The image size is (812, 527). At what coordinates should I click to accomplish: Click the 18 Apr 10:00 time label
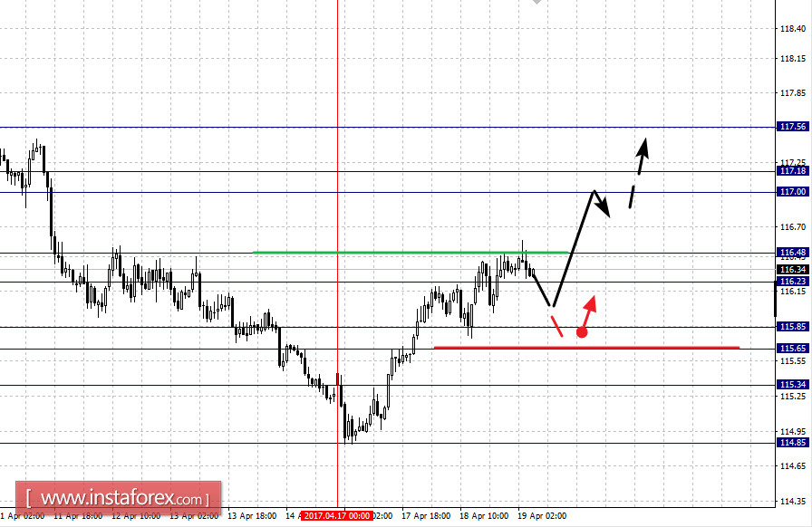pyautogui.click(x=484, y=516)
